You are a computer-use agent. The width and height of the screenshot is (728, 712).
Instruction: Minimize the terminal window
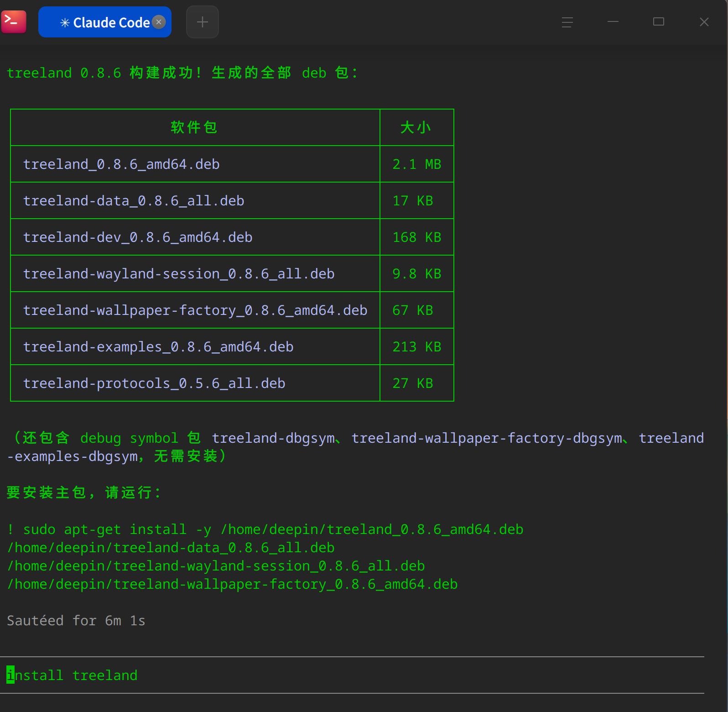[613, 22]
